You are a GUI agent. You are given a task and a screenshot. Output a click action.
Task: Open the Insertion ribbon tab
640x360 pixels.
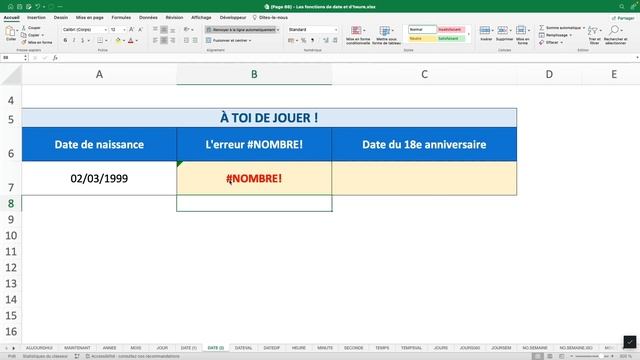(x=36, y=18)
